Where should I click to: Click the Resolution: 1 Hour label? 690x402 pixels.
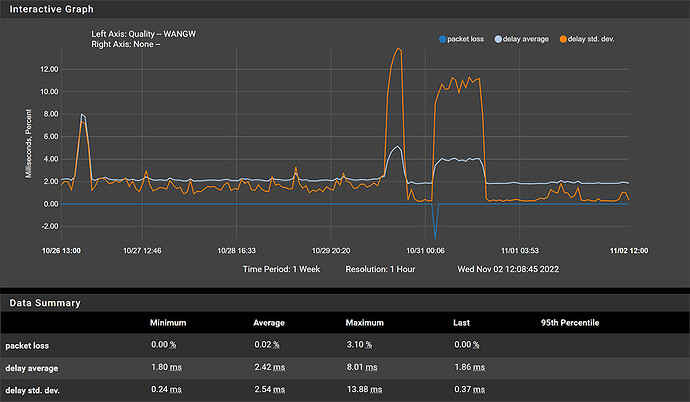[380, 269]
